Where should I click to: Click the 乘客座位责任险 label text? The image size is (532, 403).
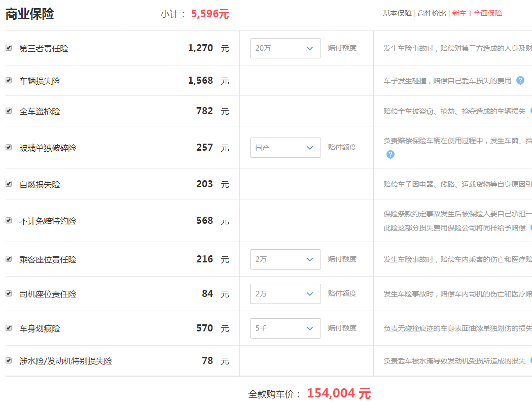[x=48, y=259]
